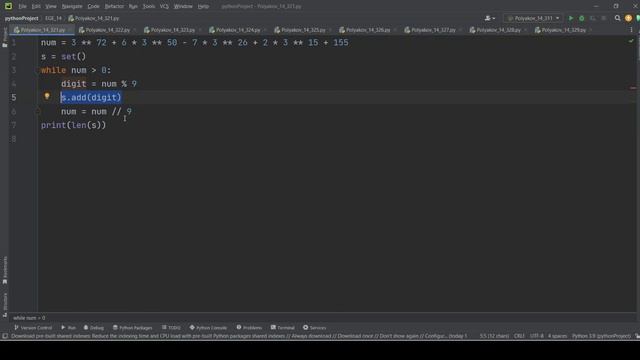Click the tool window quick-access icon in status bar
The image size is (640, 360).
coord(4,336)
